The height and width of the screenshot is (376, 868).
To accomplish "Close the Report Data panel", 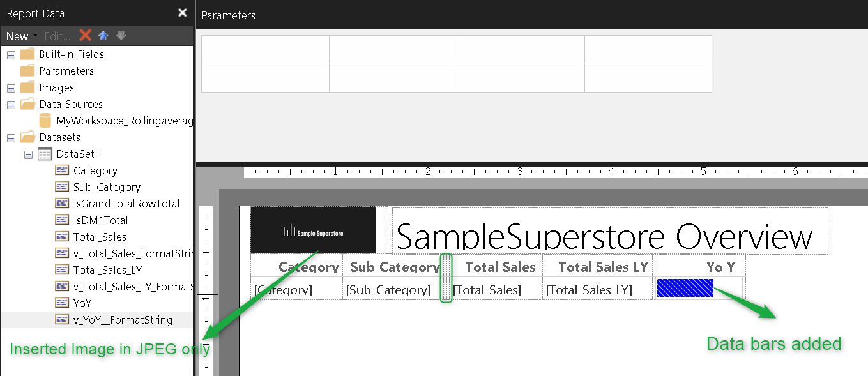I will pyautogui.click(x=182, y=13).
